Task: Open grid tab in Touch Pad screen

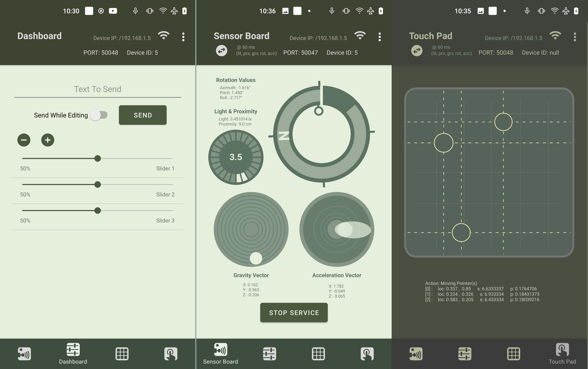Action: coord(514,354)
